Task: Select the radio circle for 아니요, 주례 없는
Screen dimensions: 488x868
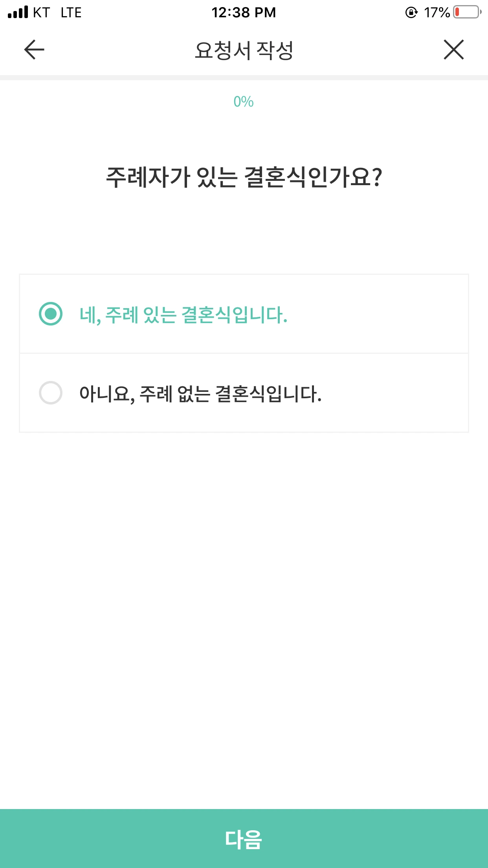Action: click(51, 392)
